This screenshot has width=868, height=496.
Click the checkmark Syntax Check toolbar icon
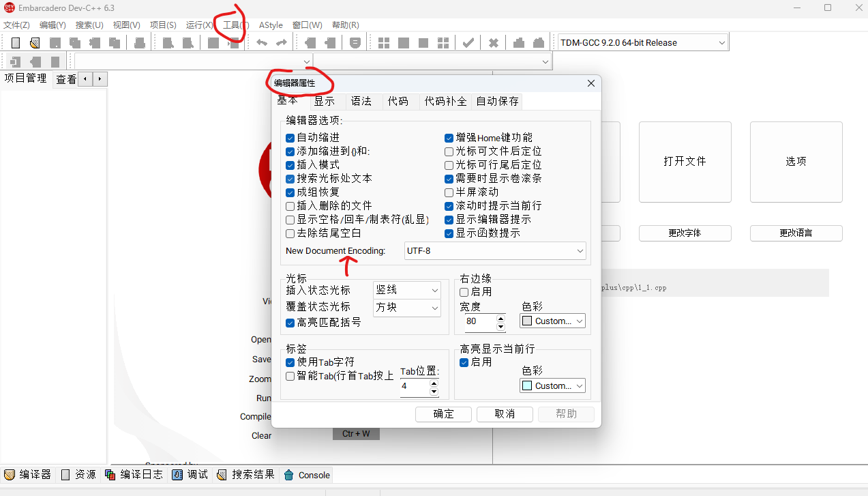pos(468,42)
